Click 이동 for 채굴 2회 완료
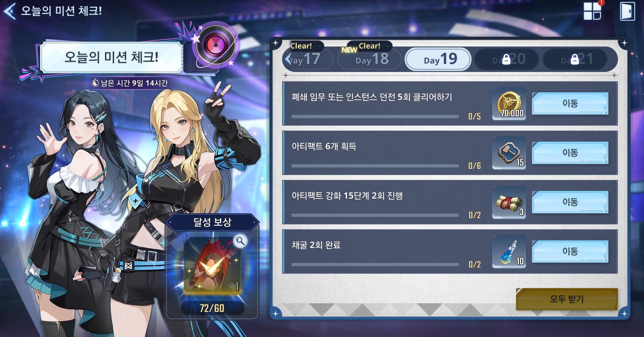644x337 pixels. click(x=570, y=251)
